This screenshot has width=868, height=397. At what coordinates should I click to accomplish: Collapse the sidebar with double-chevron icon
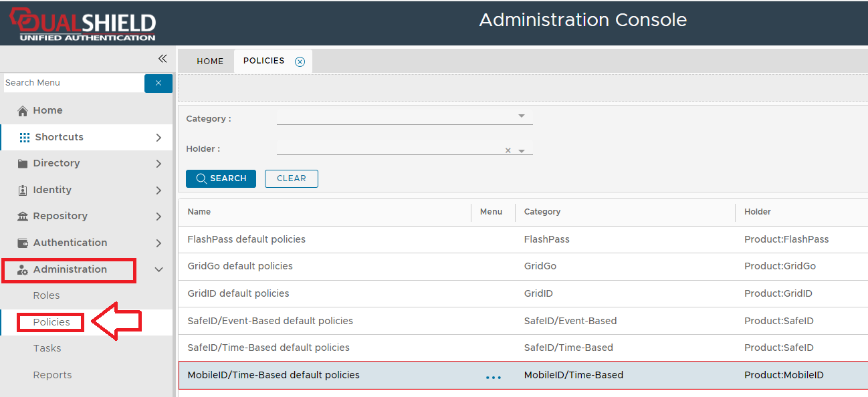pos(162,59)
